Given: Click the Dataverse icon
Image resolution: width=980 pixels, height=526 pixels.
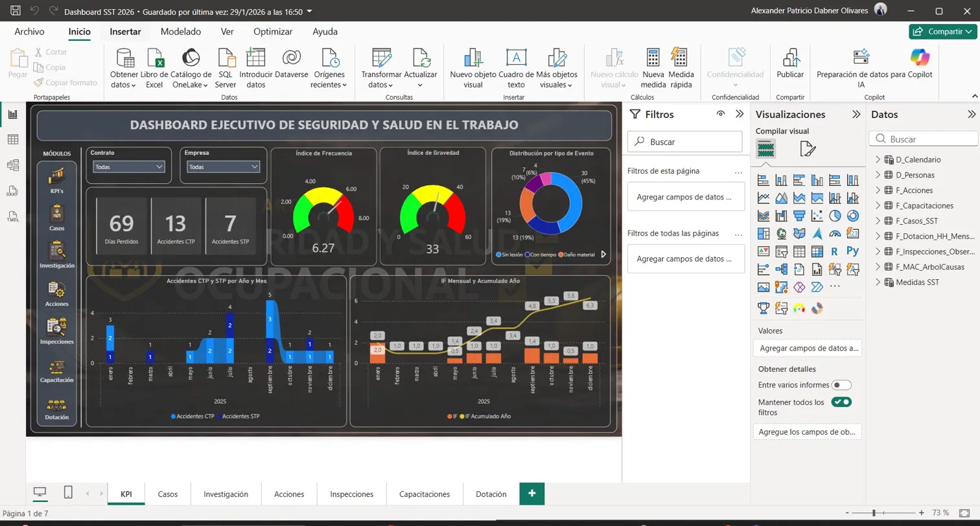Looking at the screenshot, I should [291, 63].
